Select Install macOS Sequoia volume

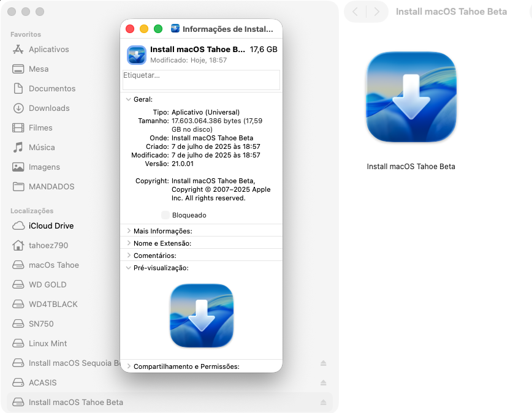point(66,363)
